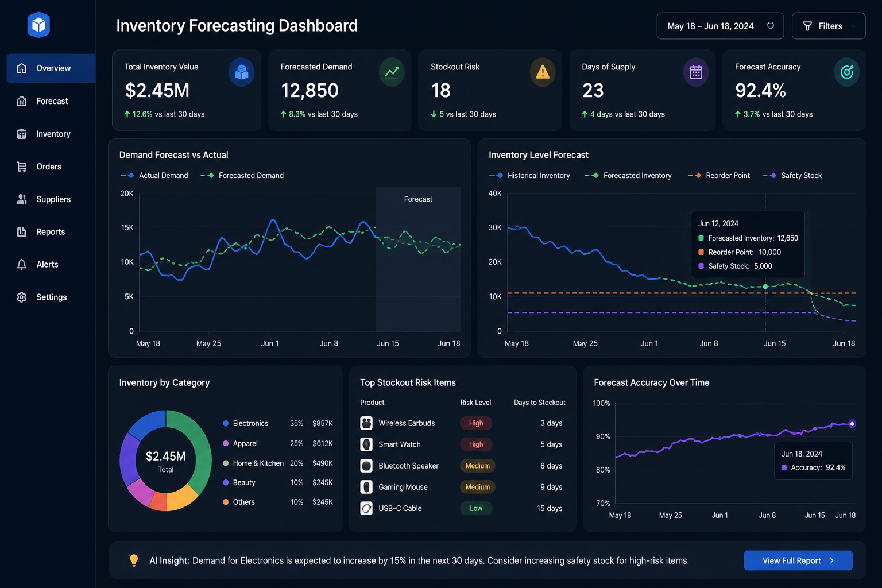Click the Filters button label
This screenshot has width=882, height=588.
[x=830, y=26]
